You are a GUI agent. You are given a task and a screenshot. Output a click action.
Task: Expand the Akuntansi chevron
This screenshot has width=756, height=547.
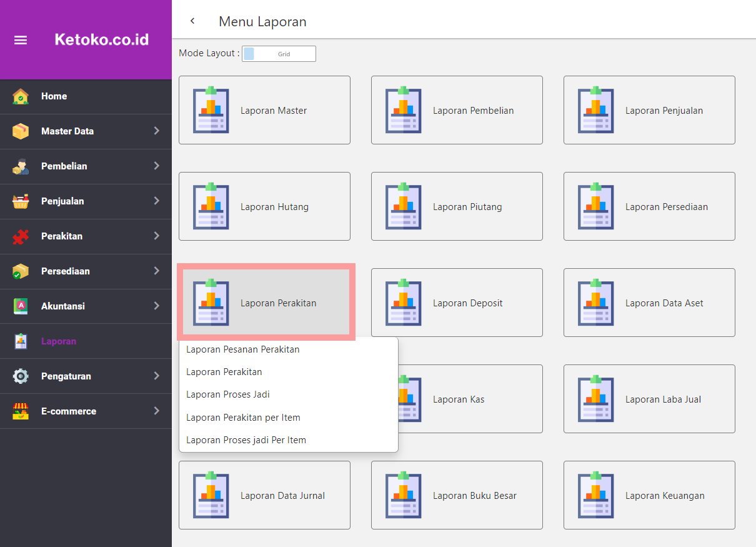coord(156,306)
